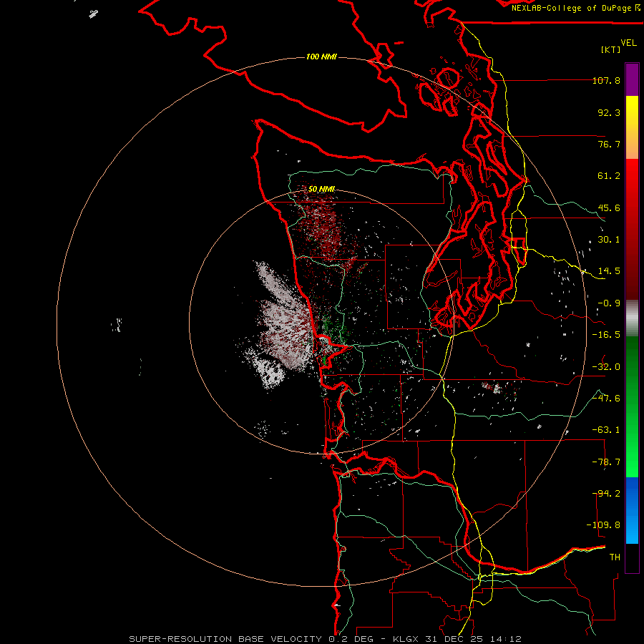Click the VEL legend title

[628, 43]
